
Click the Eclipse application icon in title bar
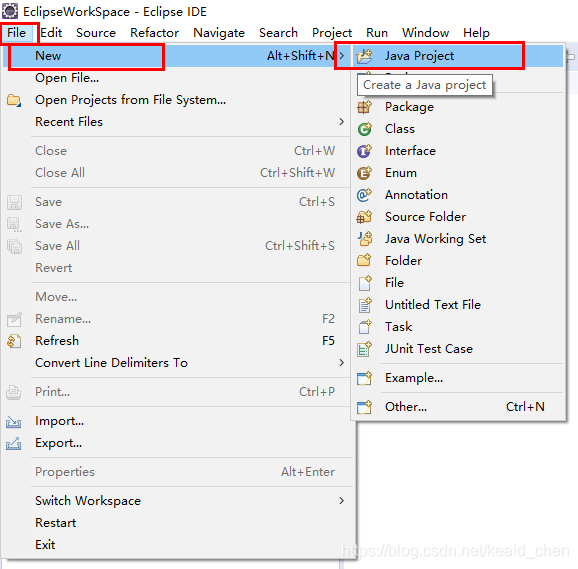coord(10,11)
